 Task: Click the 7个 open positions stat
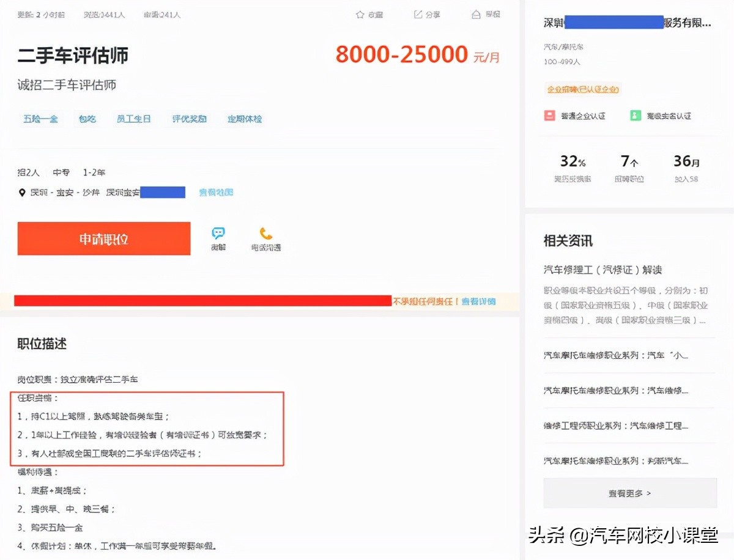click(629, 168)
